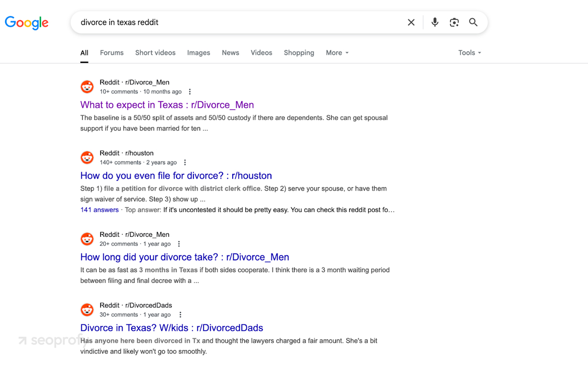Click the '141 answers' link

[100, 210]
